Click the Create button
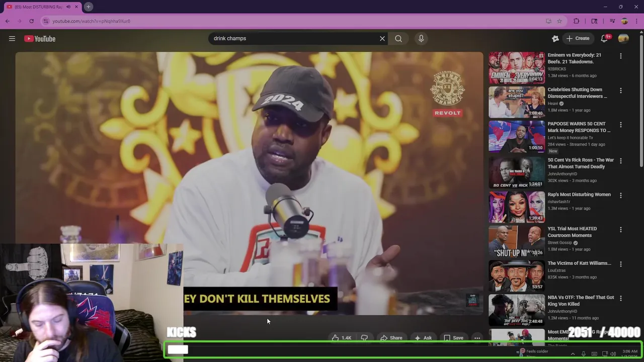 tap(578, 39)
